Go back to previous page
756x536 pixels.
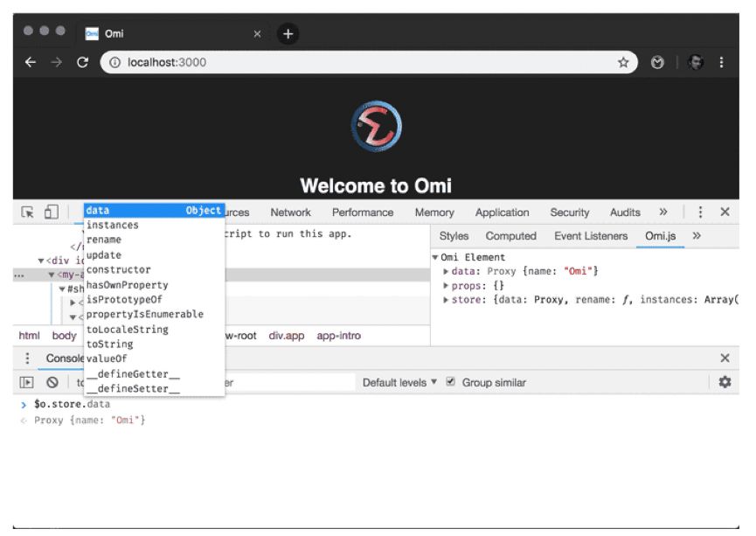coord(31,62)
